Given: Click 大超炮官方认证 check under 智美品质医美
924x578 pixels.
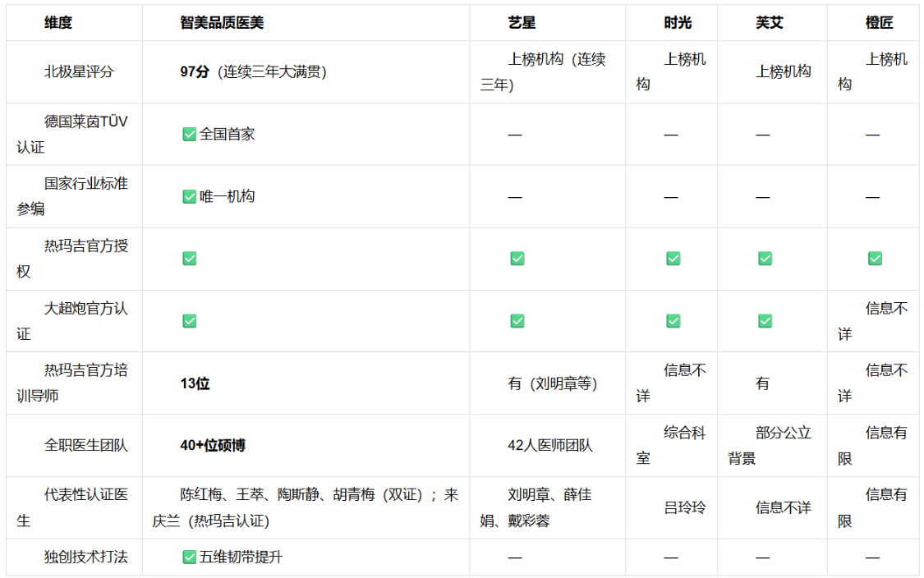Looking at the screenshot, I should [x=189, y=321].
